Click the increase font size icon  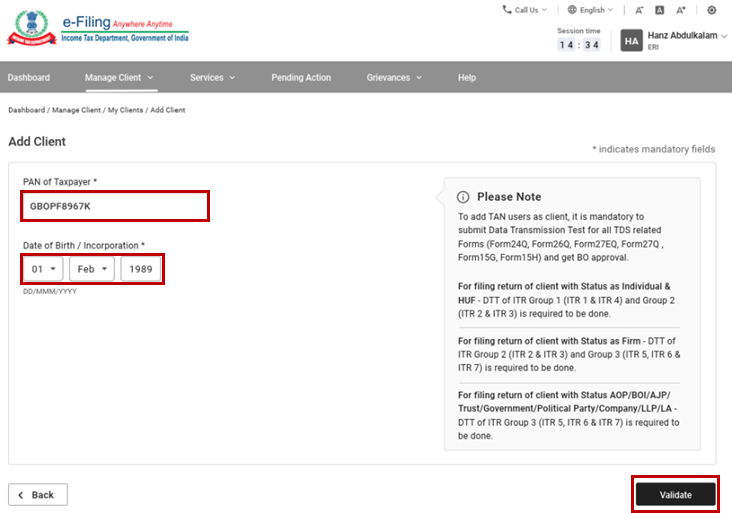click(x=681, y=10)
